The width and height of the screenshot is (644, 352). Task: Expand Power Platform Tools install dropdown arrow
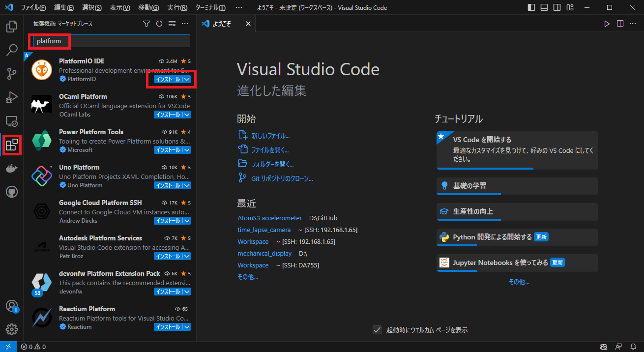[187, 150]
